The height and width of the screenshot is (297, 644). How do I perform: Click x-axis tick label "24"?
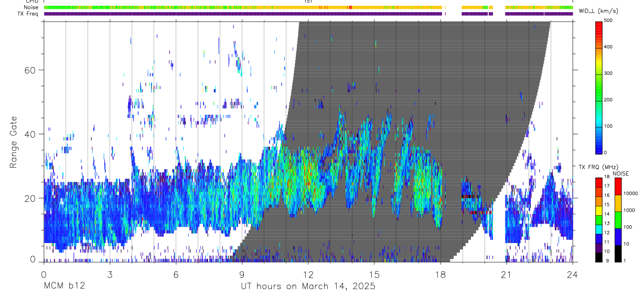point(573,274)
